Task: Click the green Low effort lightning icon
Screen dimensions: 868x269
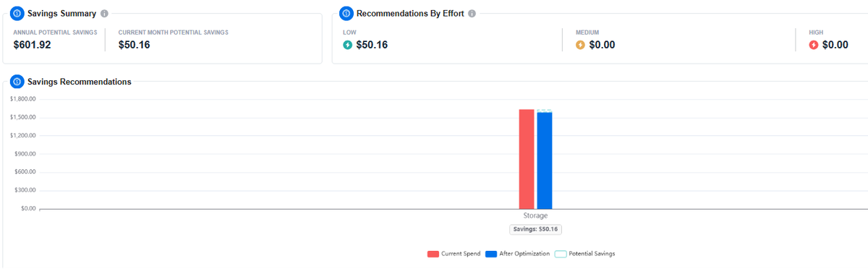Action: tap(348, 45)
